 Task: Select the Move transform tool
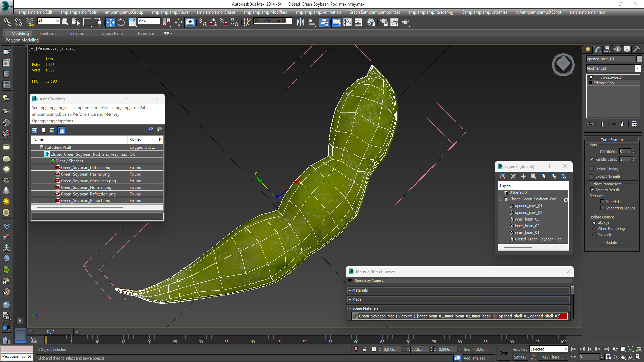coord(110,22)
